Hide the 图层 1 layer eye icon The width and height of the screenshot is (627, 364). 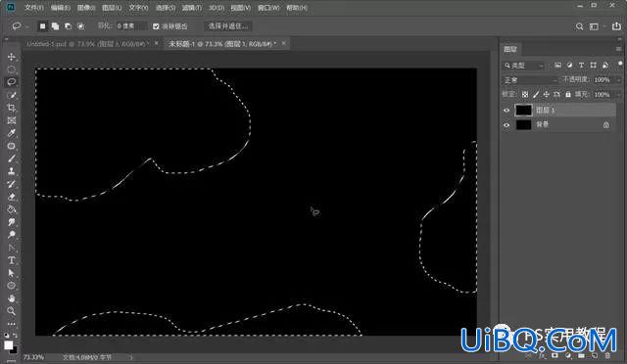pyautogui.click(x=506, y=111)
